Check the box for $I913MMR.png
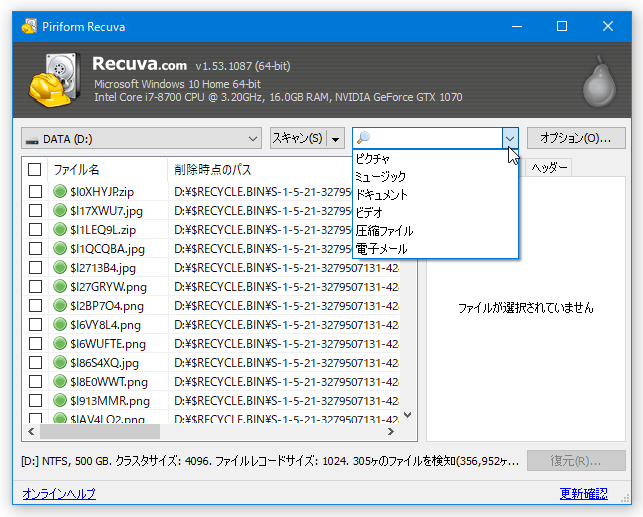This screenshot has height=517, width=643. 35,401
